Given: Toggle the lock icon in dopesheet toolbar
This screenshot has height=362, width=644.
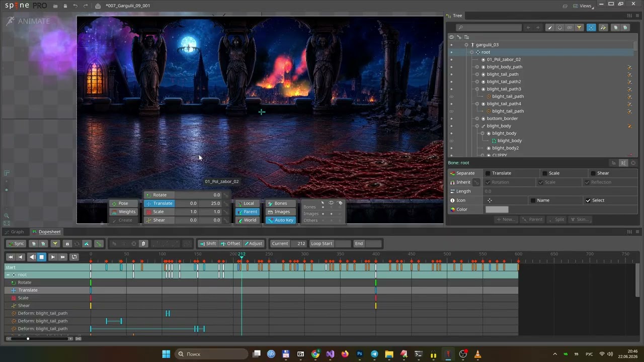Looking at the screenshot, I should pyautogui.click(x=67, y=244).
